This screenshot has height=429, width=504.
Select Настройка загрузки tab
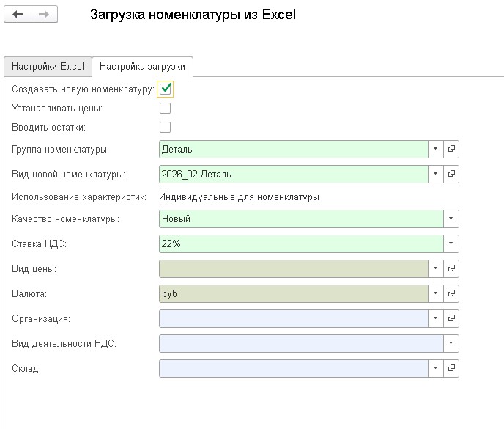pos(142,67)
